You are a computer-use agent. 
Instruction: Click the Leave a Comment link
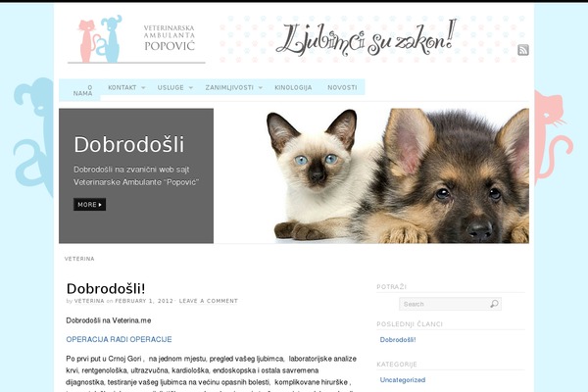pyautogui.click(x=209, y=301)
